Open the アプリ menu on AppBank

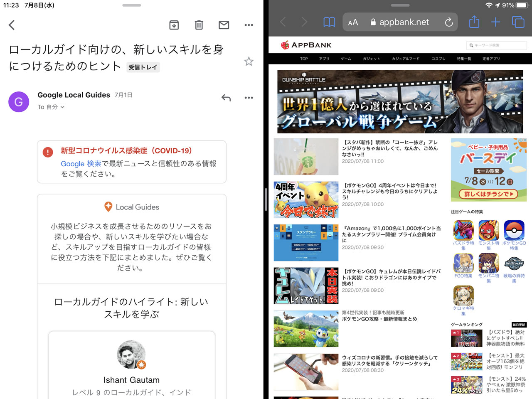[x=324, y=59]
